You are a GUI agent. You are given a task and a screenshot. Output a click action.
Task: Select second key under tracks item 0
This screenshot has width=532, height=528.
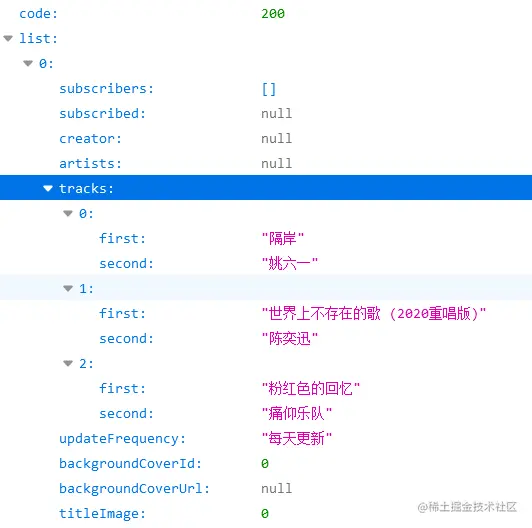(127, 263)
